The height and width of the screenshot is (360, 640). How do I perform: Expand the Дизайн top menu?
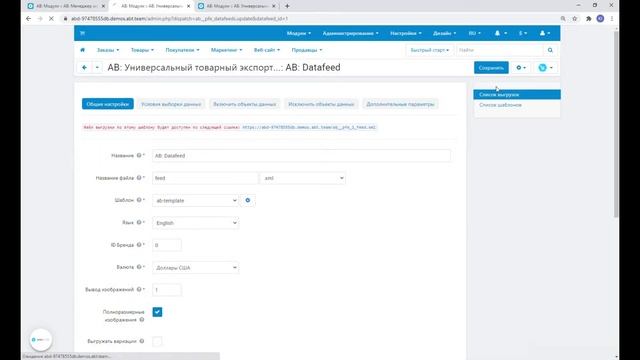(444, 33)
